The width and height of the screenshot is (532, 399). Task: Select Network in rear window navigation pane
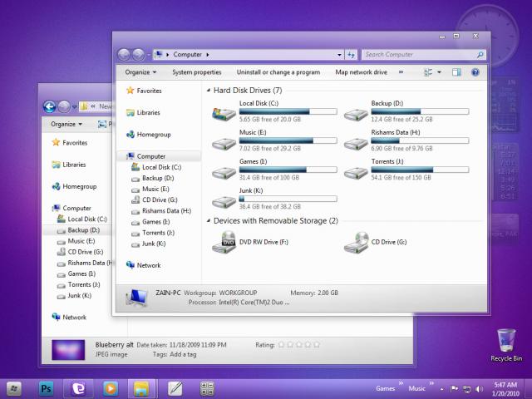click(69, 318)
